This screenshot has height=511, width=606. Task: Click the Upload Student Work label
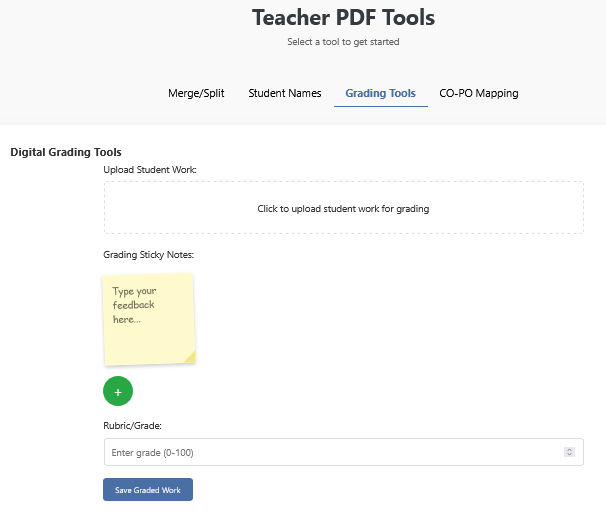point(150,170)
